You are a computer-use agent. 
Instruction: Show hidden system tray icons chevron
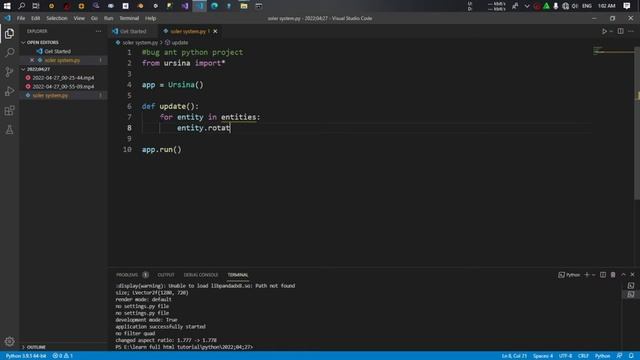click(x=527, y=6)
